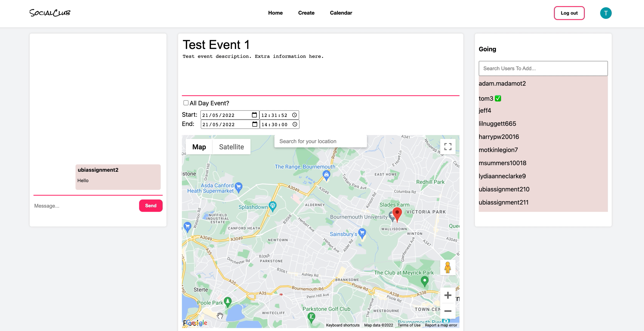Select the Sainsbury's shopping pin

tap(362, 233)
